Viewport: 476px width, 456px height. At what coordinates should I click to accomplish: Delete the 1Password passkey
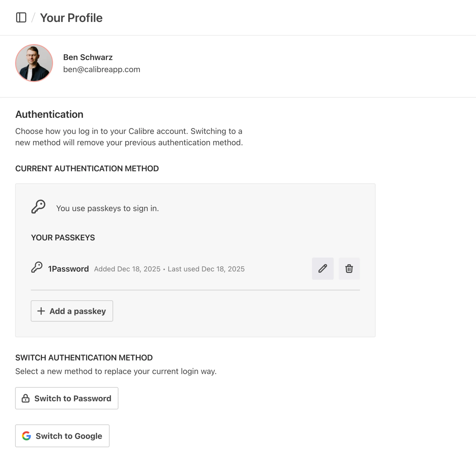pos(349,268)
